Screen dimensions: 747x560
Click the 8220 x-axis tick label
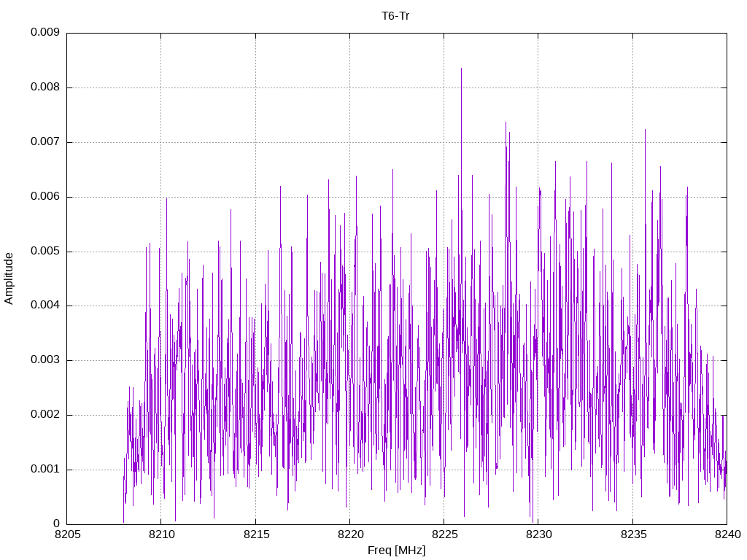pos(351,534)
